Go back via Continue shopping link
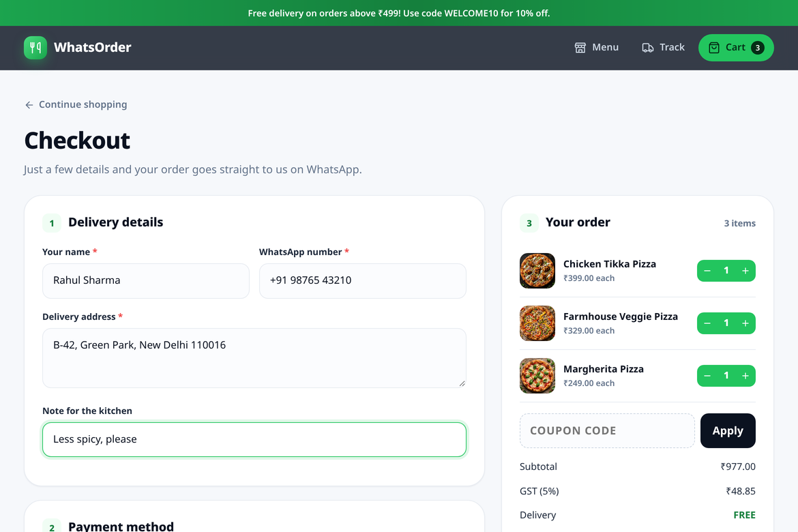 (76, 104)
